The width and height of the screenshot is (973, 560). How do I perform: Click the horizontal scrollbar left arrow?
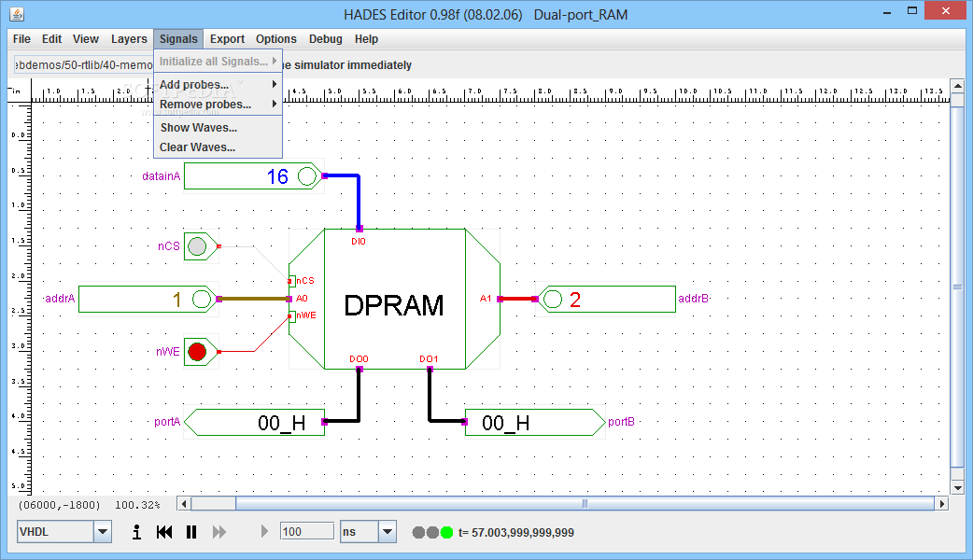point(184,504)
